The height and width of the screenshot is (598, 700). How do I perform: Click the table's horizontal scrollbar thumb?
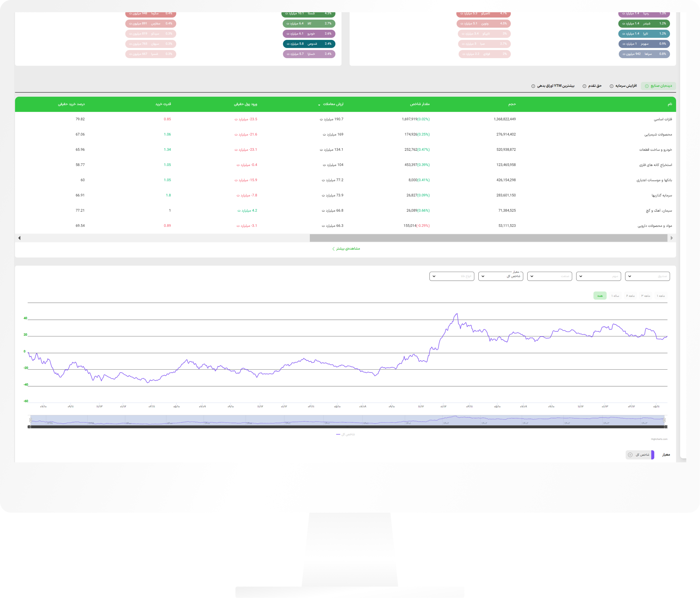(x=488, y=238)
